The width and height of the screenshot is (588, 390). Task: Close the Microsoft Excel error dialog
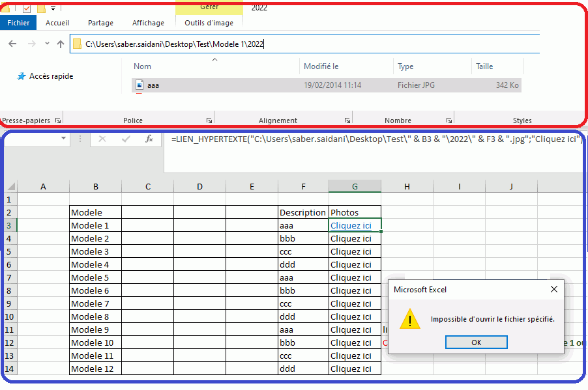(x=553, y=289)
